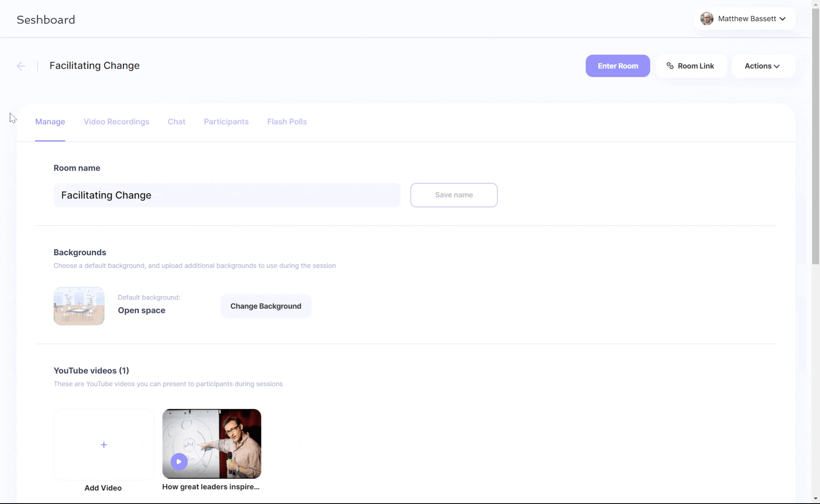Click the Save name button

point(454,195)
